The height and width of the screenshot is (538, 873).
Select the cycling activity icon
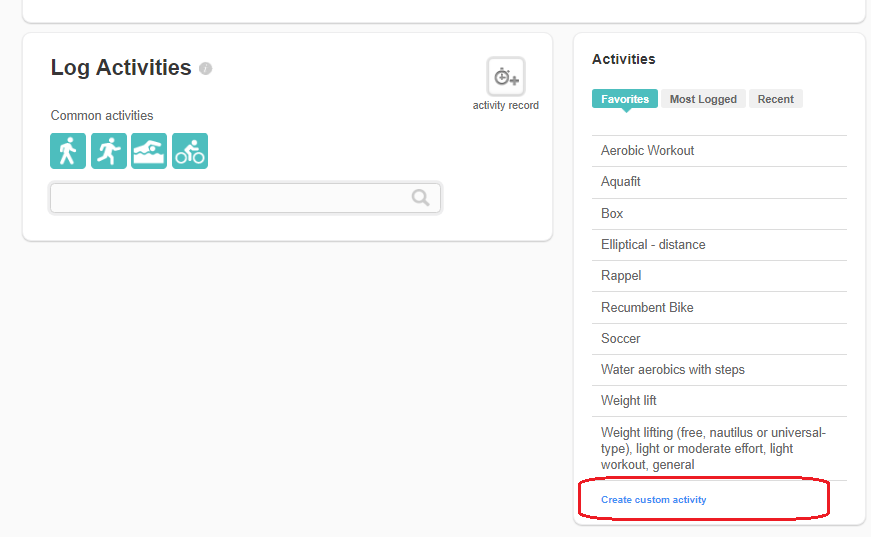[x=190, y=151]
